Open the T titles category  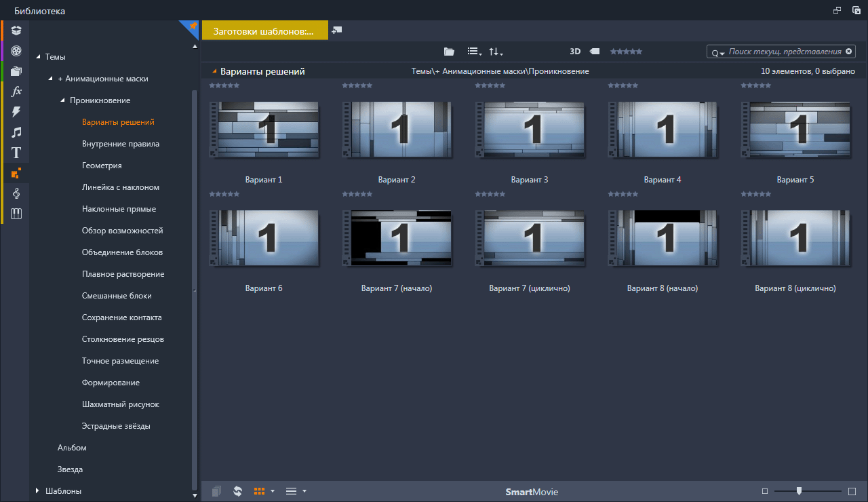pyautogui.click(x=16, y=153)
